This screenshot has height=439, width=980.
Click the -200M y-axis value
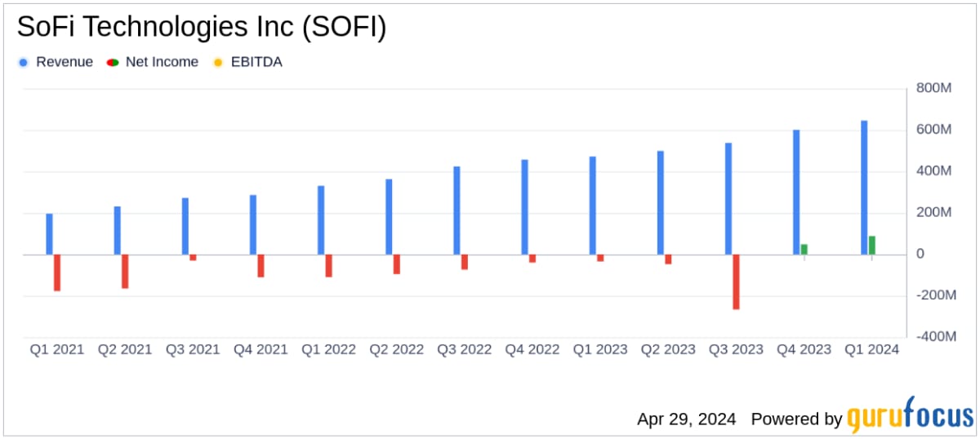(x=936, y=295)
